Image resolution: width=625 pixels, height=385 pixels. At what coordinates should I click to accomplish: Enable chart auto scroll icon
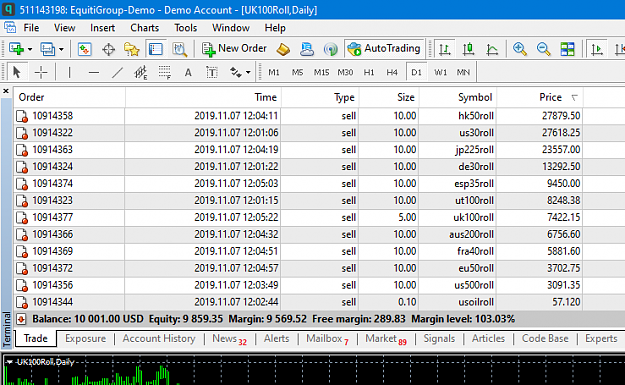(x=597, y=49)
